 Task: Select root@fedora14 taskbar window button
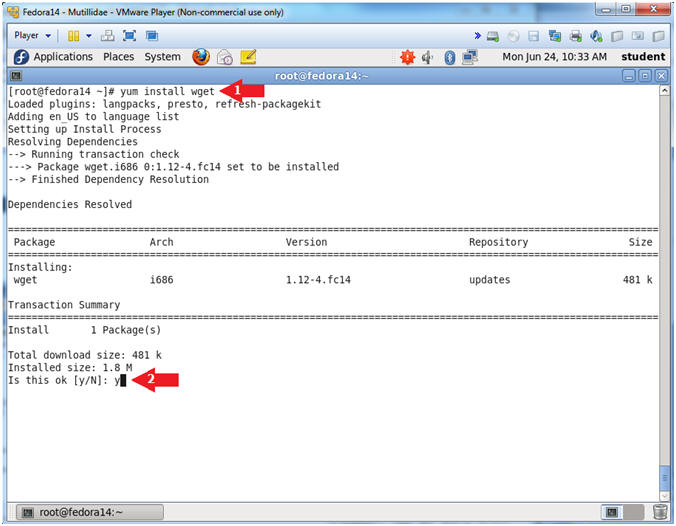point(90,512)
